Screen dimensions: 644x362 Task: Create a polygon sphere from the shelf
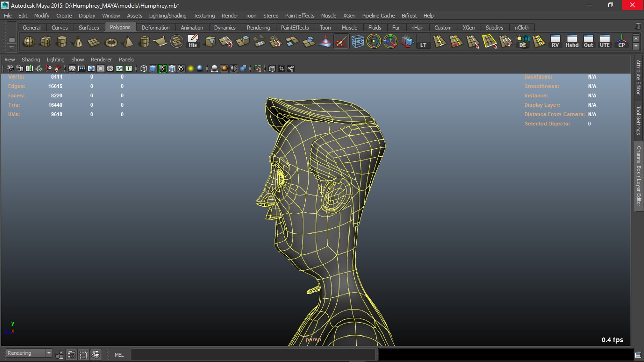[29, 42]
